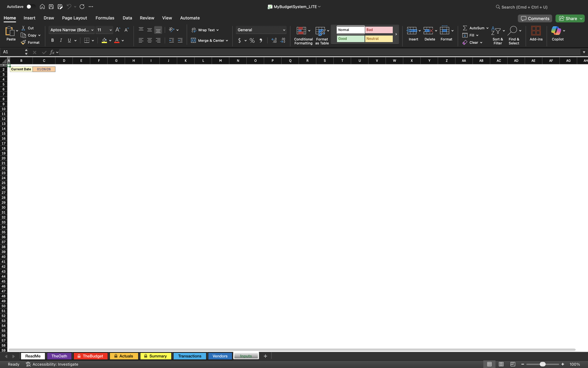The image size is (588, 368).
Task: Apply Percent style to the selection
Action: (252, 40)
